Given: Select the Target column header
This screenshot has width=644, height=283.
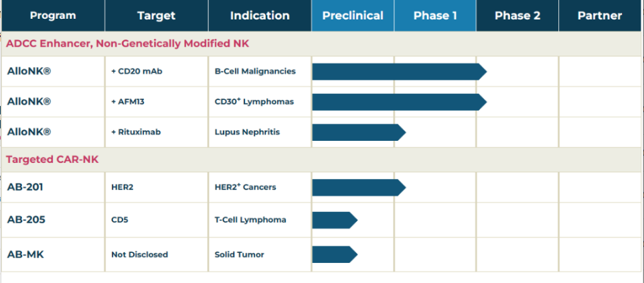Looking at the screenshot, I should pyautogui.click(x=156, y=15).
